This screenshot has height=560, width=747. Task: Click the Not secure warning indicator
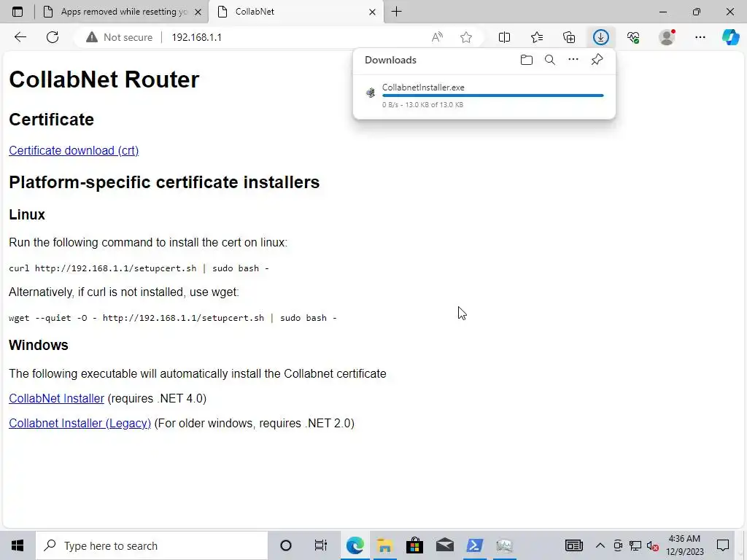point(119,37)
